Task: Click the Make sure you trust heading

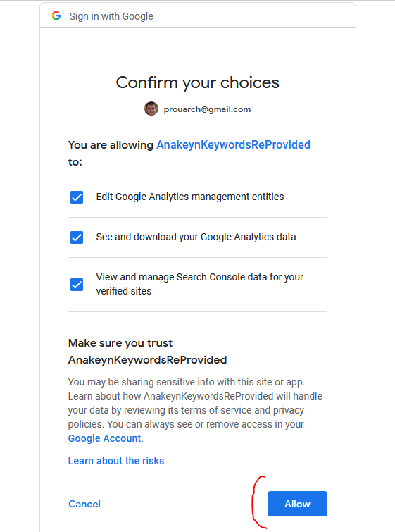Action: [147, 351]
